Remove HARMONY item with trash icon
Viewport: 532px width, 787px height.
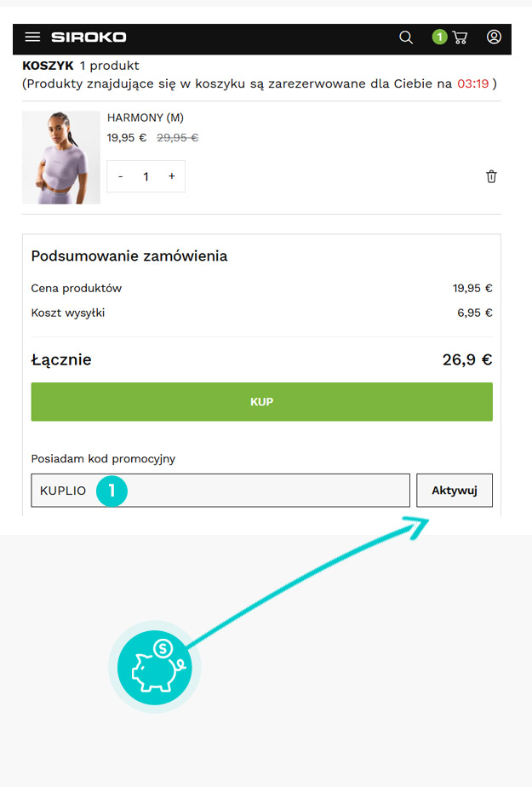491,176
